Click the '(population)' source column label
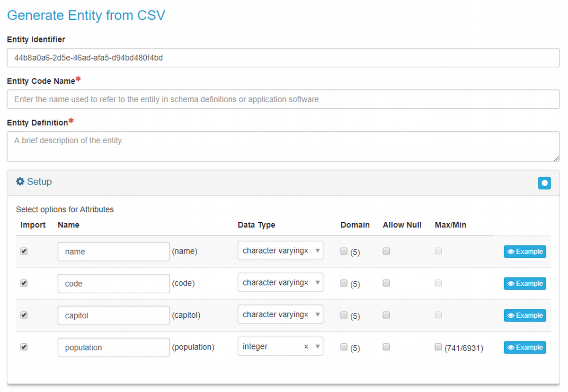Viewport: 568px width, 392px height. pos(193,348)
